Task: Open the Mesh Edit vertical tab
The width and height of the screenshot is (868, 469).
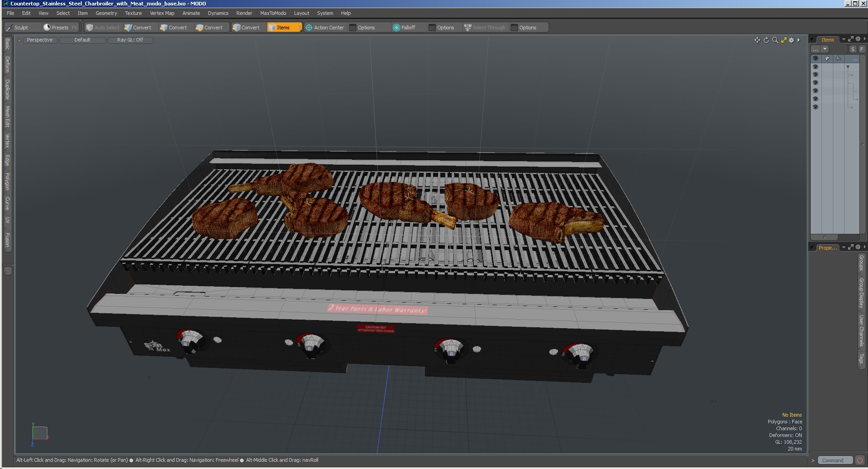Action: (x=7, y=117)
